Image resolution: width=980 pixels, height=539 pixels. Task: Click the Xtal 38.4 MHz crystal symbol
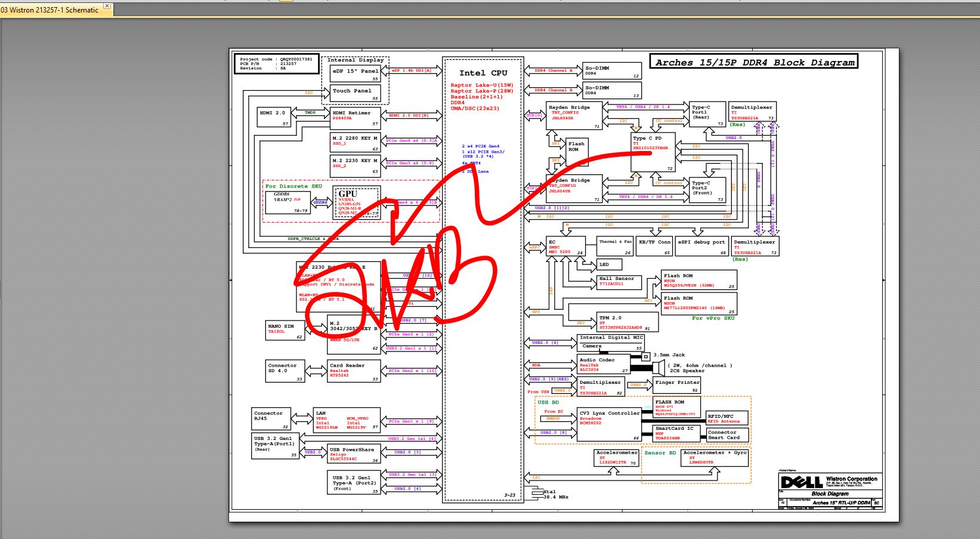click(x=537, y=493)
